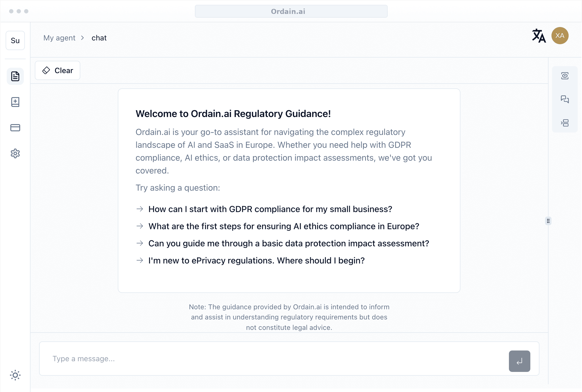582x392 pixels.
Task: Open the conversations panel icon
Action: pyautogui.click(x=565, y=99)
